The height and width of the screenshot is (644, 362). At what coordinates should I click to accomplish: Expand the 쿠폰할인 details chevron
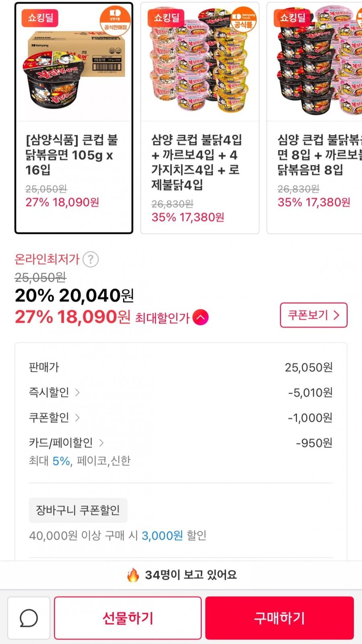point(77,418)
